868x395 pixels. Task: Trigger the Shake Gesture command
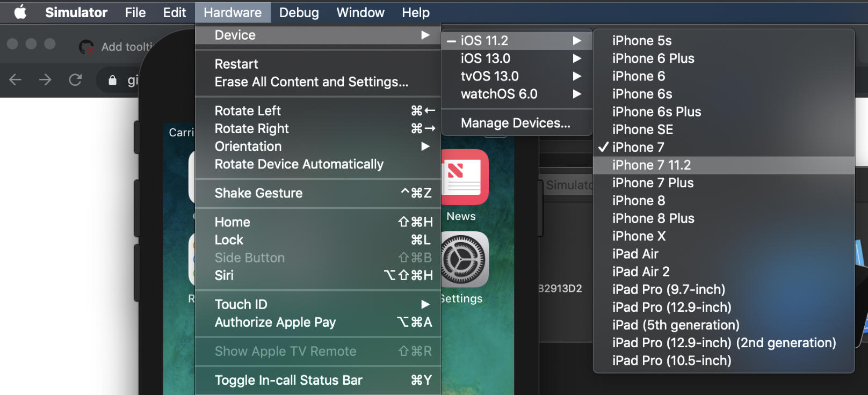pyautogui.click(x=258, y=193)
